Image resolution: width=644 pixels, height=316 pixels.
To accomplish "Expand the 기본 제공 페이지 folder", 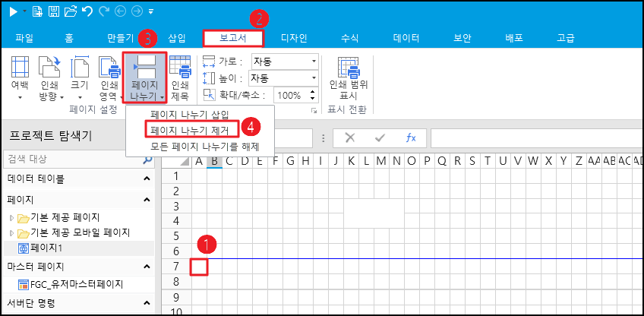I will tap(11, 218).
